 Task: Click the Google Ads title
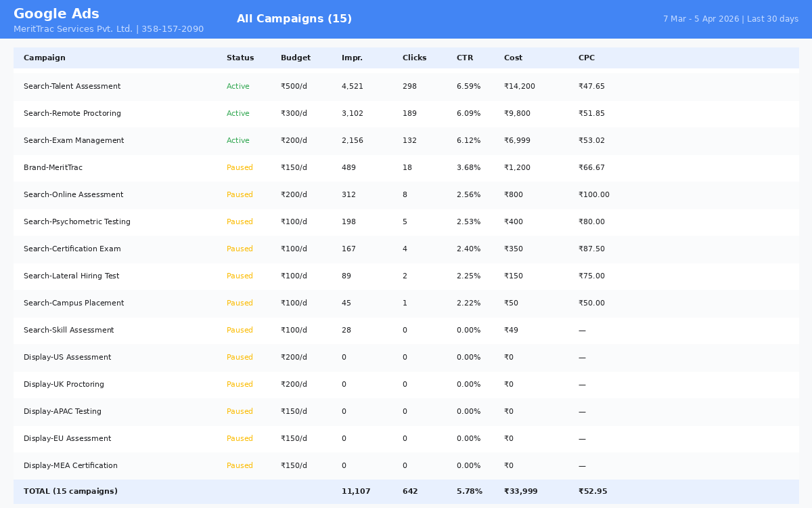tap(56, 14)
